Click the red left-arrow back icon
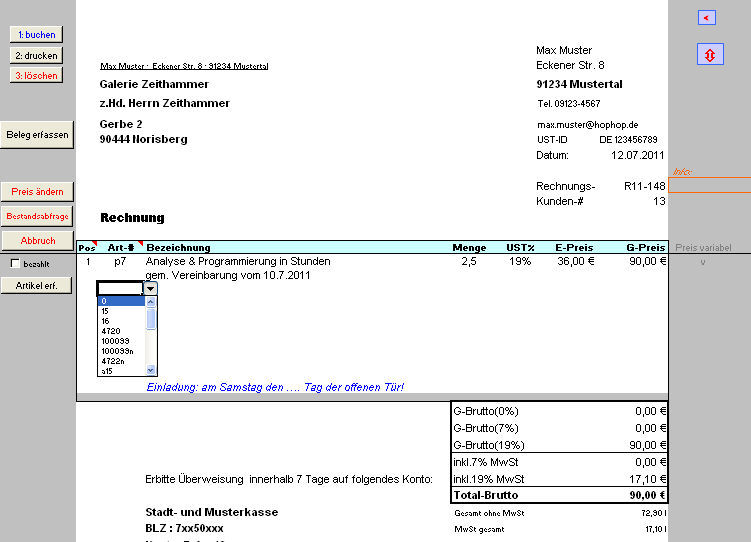 (708, 17)
